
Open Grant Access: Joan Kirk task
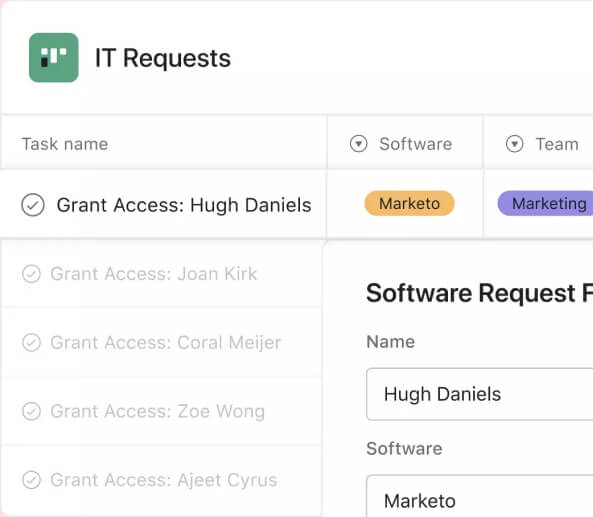click(x=154, y=274)
